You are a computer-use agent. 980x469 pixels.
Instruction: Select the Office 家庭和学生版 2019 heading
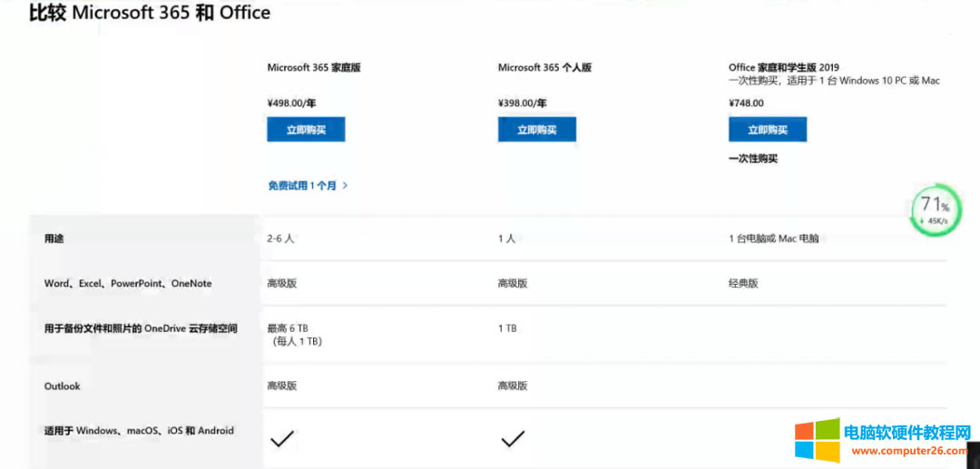coord(783,67)
